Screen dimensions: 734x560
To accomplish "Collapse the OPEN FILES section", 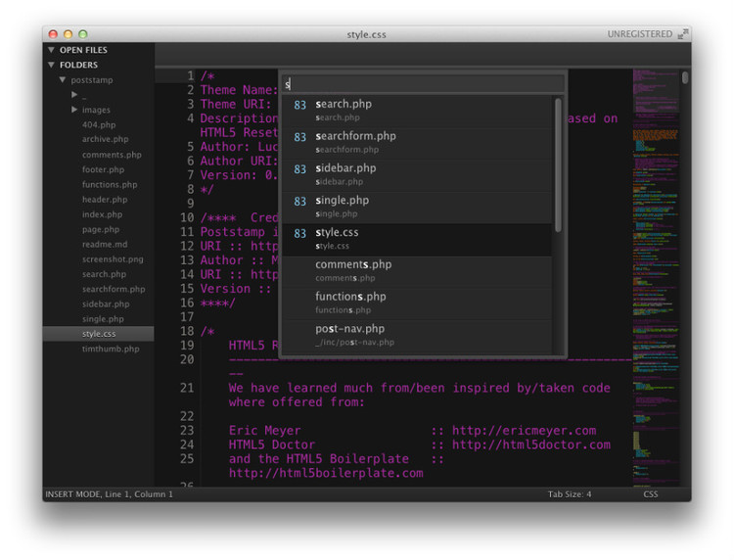I will tap(51, 50).
